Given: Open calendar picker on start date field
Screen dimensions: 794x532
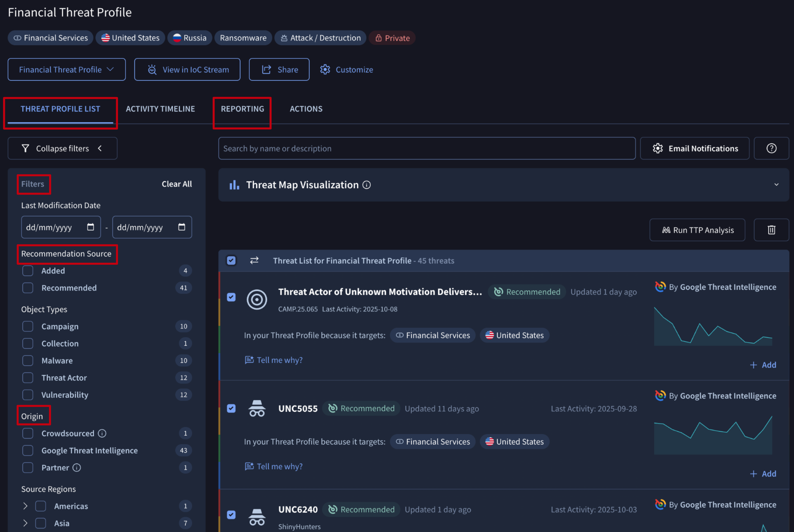Looking at the screenshot, I should click(x=90, y=227).
